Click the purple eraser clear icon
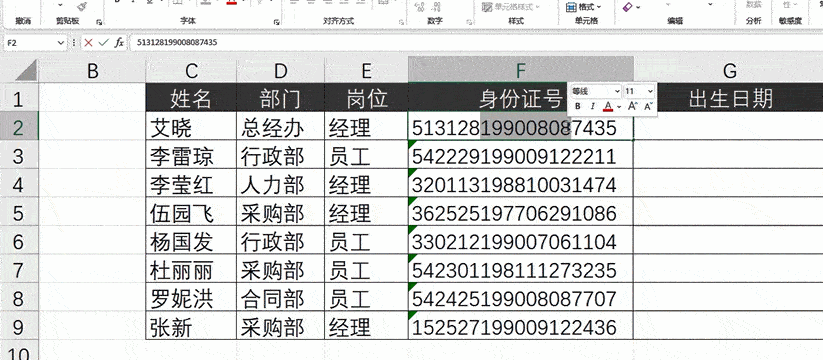This screenshot has height=360, width=823. click(628, 7)
